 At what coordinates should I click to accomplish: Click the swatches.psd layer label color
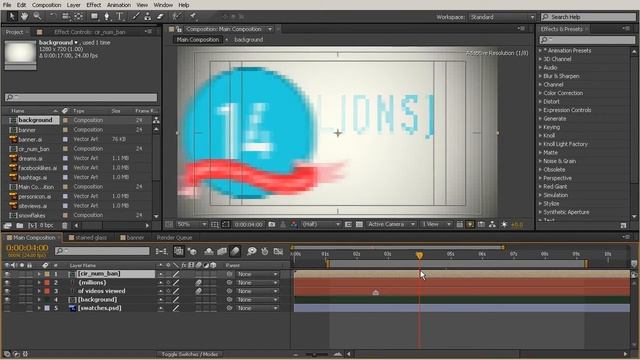47,308
